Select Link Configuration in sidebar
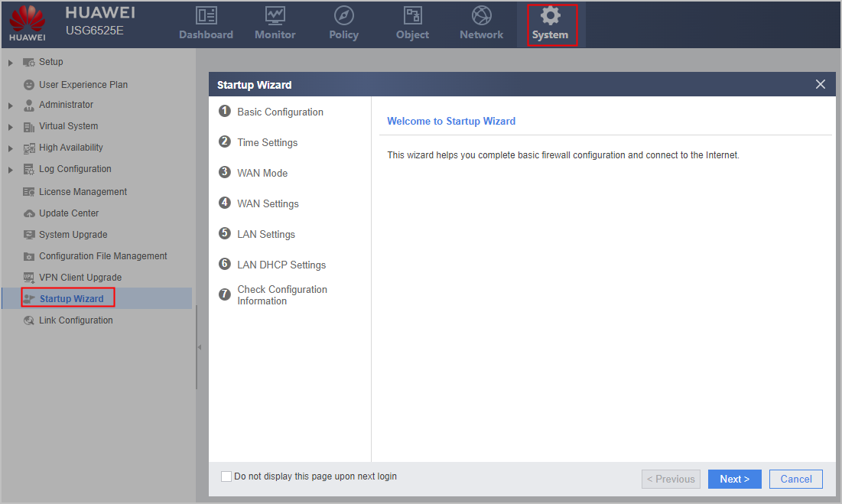842x504 pixels. point(76,320)
